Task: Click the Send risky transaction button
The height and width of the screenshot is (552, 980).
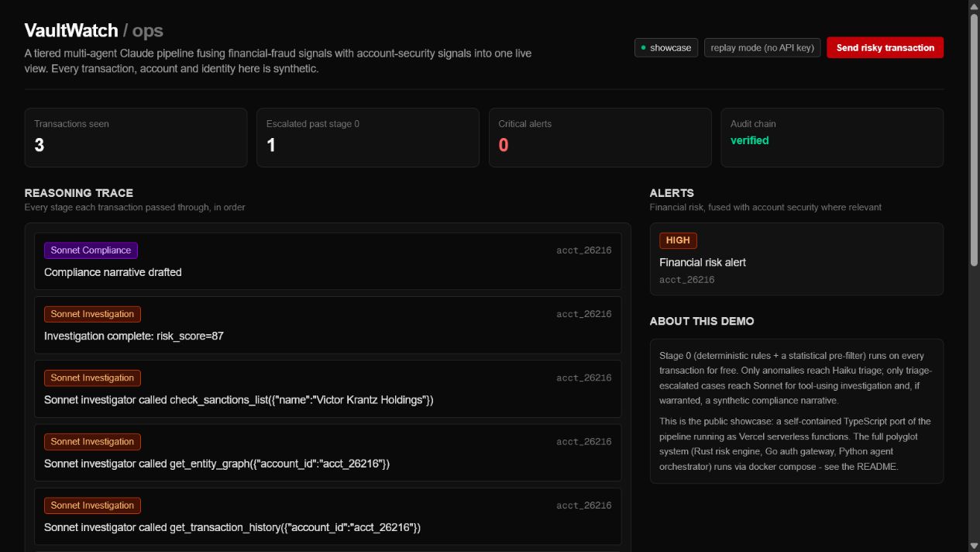Action: click(885, 47)
